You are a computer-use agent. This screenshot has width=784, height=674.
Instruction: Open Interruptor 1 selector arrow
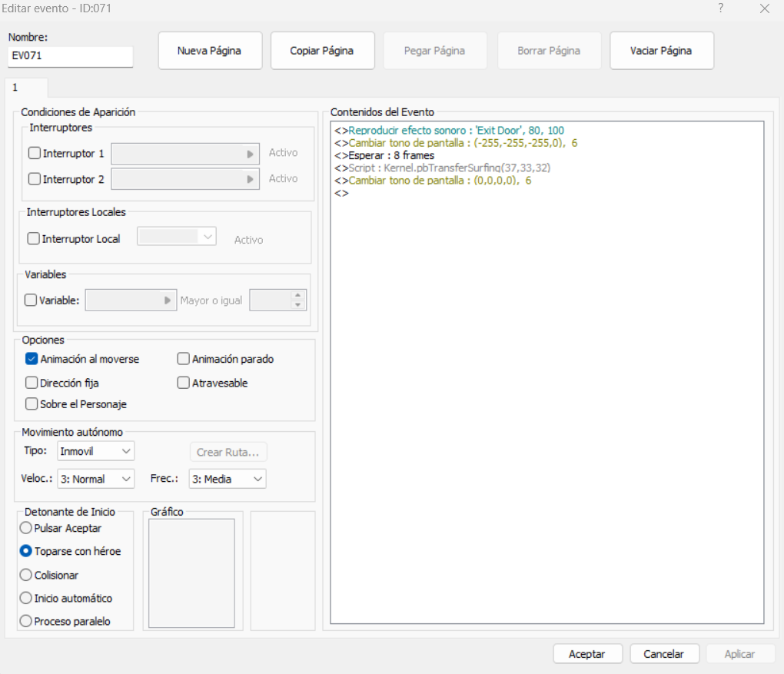click(x=250, y=154)
